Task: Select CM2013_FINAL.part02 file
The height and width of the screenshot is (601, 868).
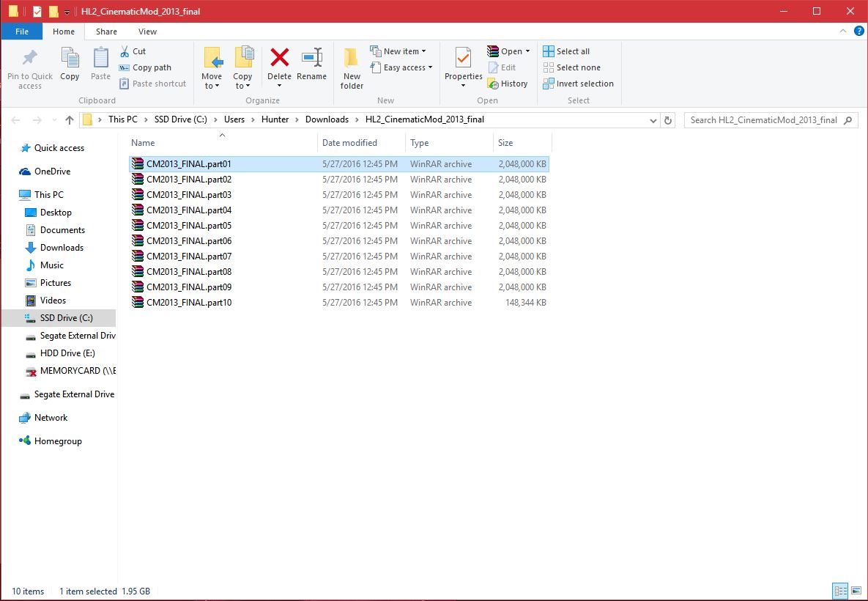Action: (339, 180)
